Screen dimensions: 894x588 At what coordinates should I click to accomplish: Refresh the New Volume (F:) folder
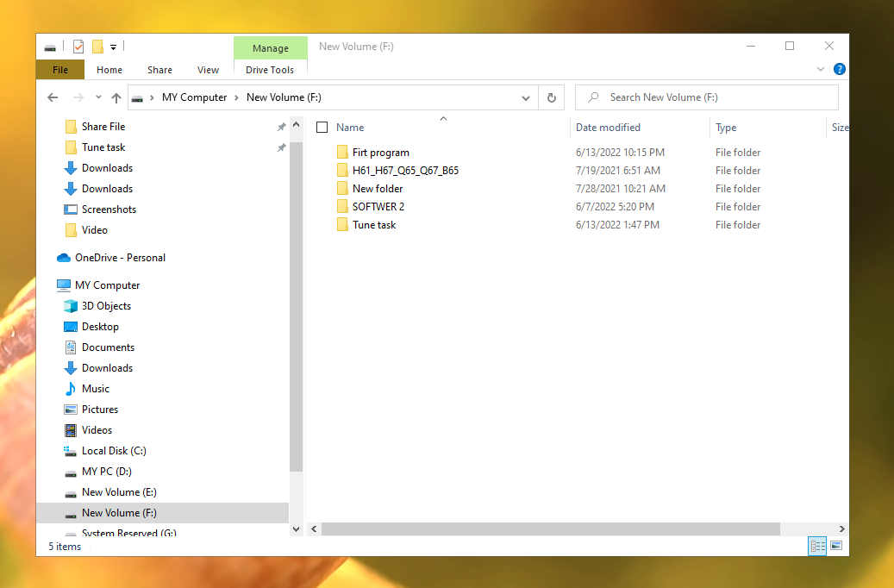tap(552, 97)
